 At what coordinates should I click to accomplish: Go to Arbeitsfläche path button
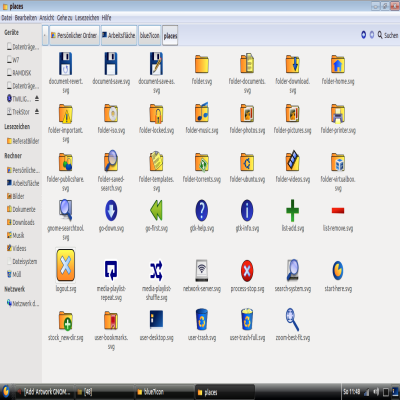119,35
